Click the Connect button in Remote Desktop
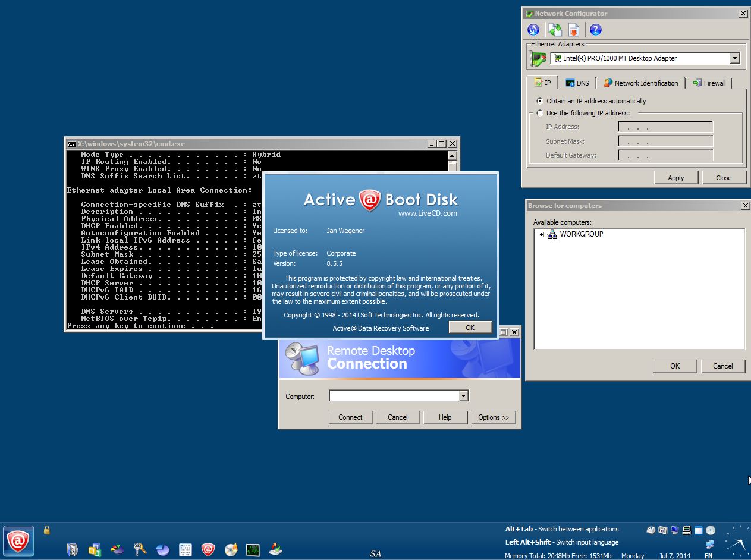Viewport: 751px width, 560px height. (x=350, y=417)
